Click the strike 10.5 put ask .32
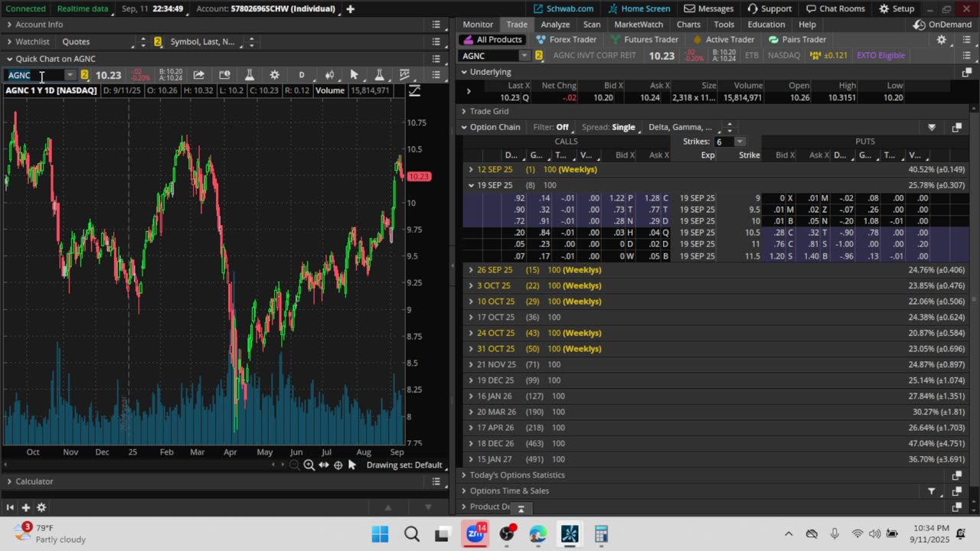980x551 pixels. 814,233
